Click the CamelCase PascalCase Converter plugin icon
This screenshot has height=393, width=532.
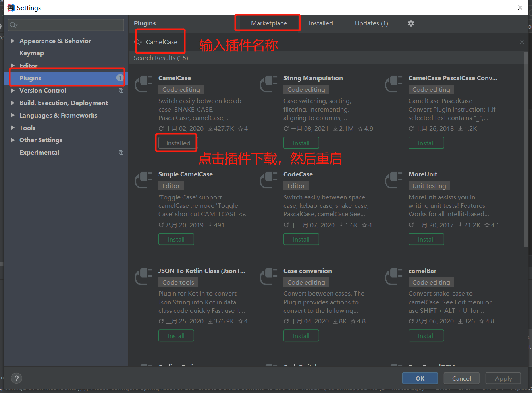pyautogui.click(x=394, y=84)
